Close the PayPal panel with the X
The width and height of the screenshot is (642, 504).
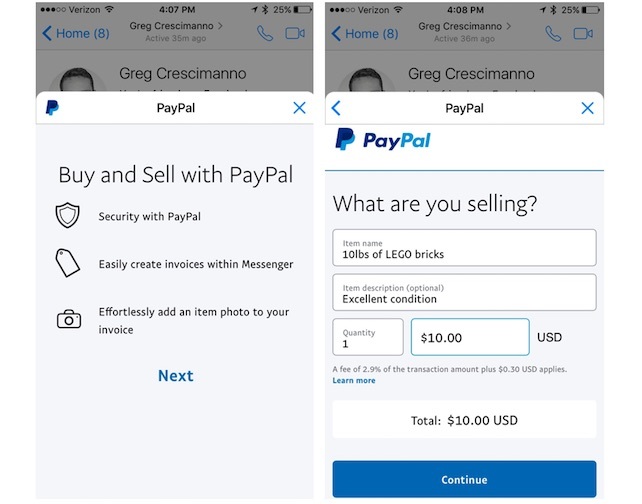coord(299,108)
